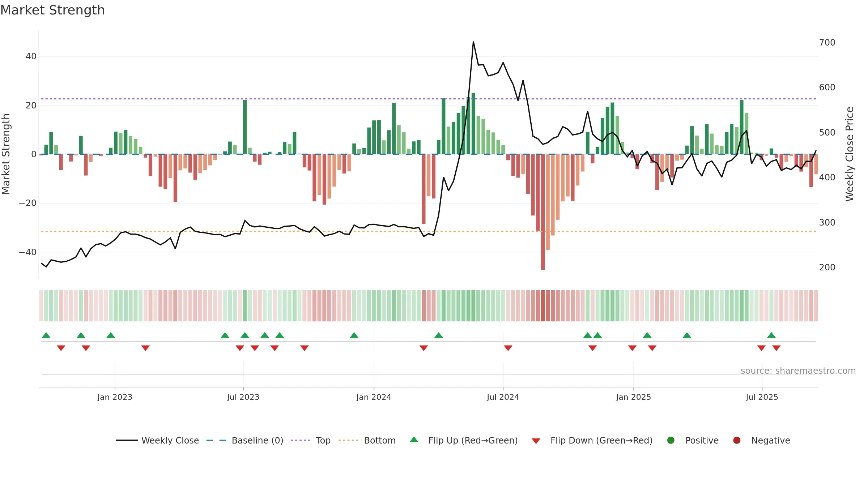The height and width of the screenshot is (488, 868).
Task: Click the Top legend label
Action: (x=323, y=440)
